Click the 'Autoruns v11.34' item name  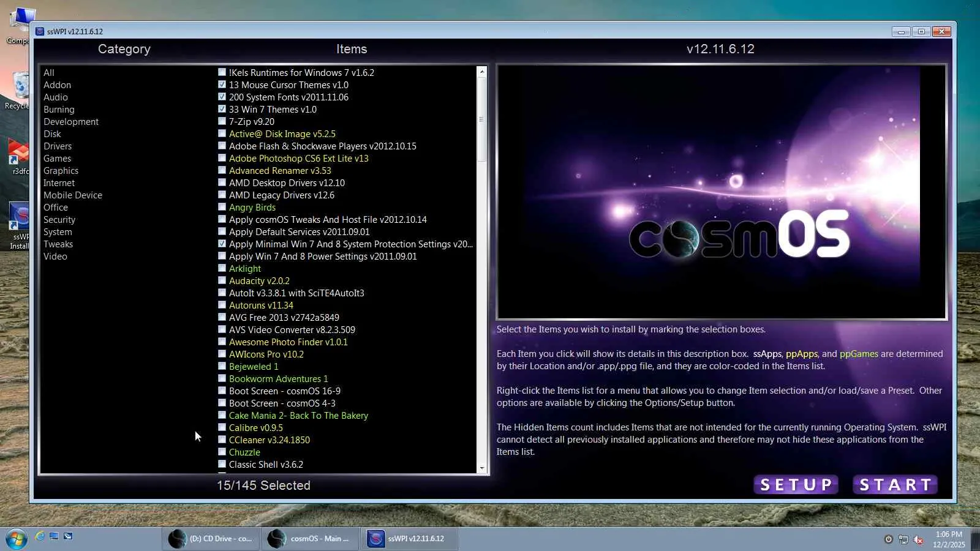point(261,305)
